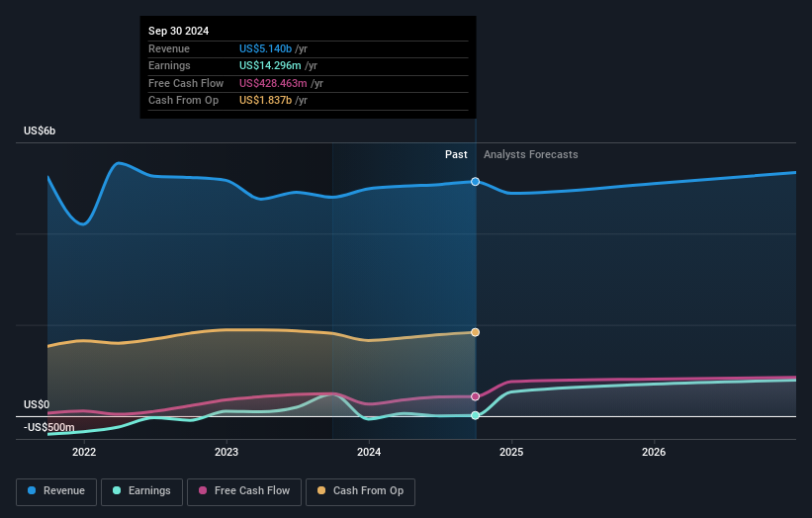Click the US$428.463m free cash flow value
The image size is (812, 518).
273,83
